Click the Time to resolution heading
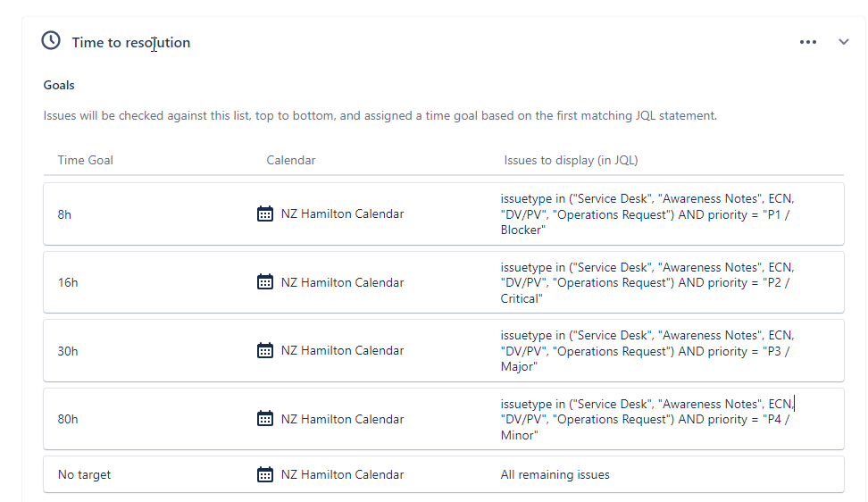868x502 pixels. tap(131, 43)
